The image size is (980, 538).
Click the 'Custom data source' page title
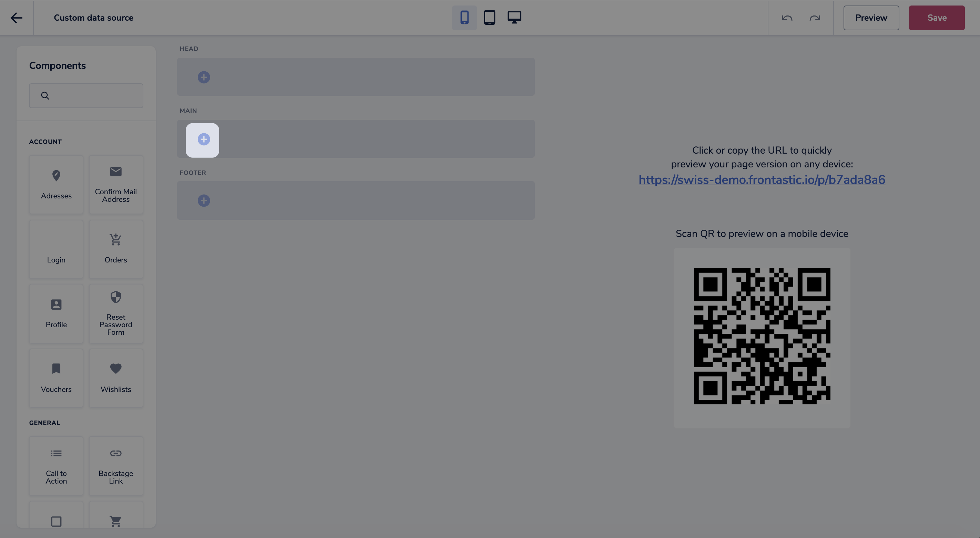pos(94,18)
